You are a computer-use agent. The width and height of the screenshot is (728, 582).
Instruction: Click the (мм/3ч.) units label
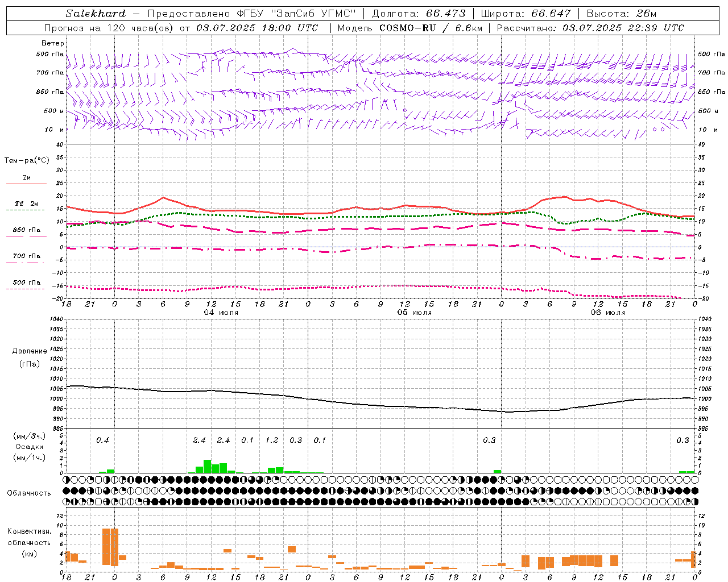pyautogui.click(x=30, y=436)
